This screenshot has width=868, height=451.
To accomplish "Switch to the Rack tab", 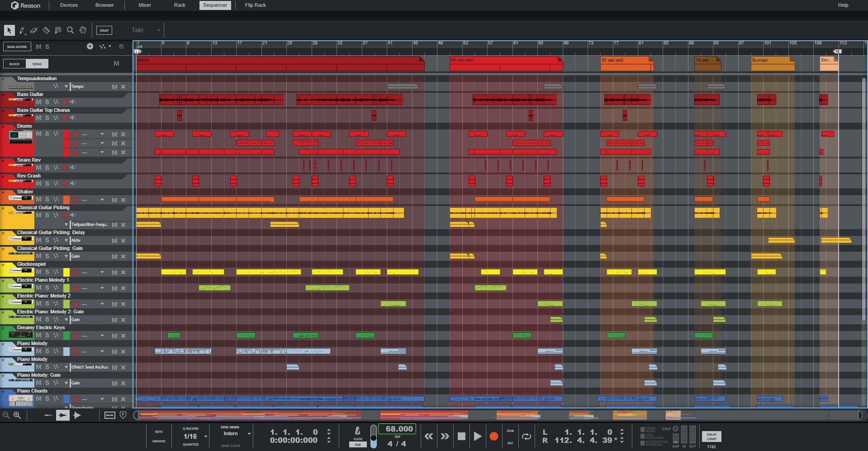I will [x=180, y=5].
